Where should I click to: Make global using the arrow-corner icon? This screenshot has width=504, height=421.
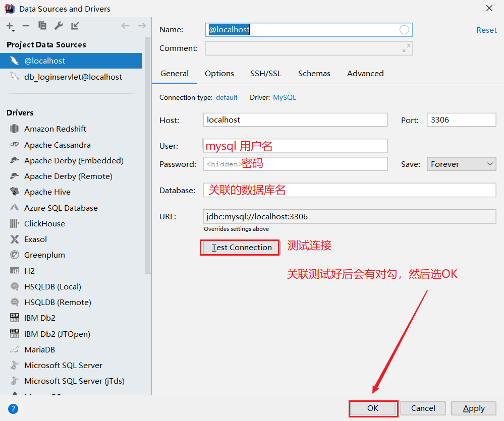click(75, 26)
